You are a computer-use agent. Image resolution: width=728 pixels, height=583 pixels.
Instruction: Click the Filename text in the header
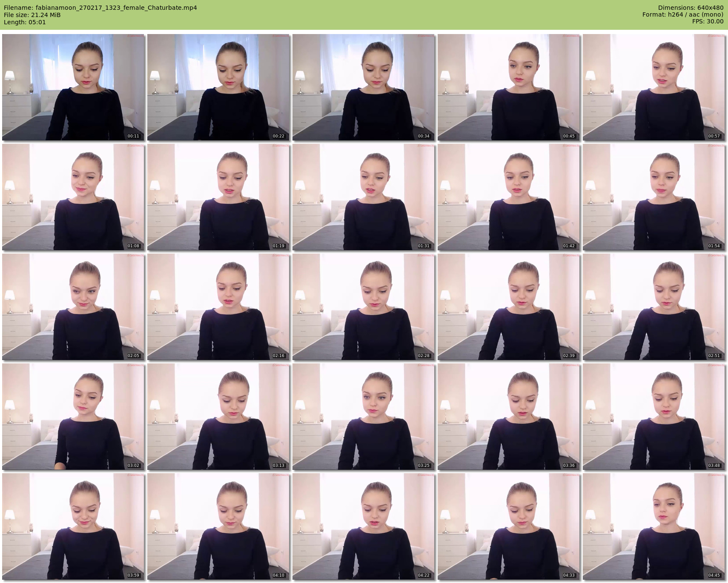point(100,8)
